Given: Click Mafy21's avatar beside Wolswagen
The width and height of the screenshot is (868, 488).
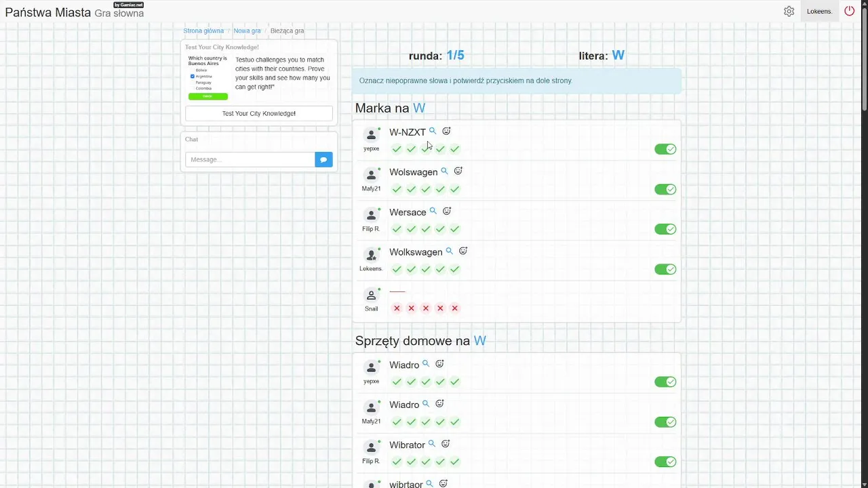Looking at the screenshot, I should click(x=371, y=175).
